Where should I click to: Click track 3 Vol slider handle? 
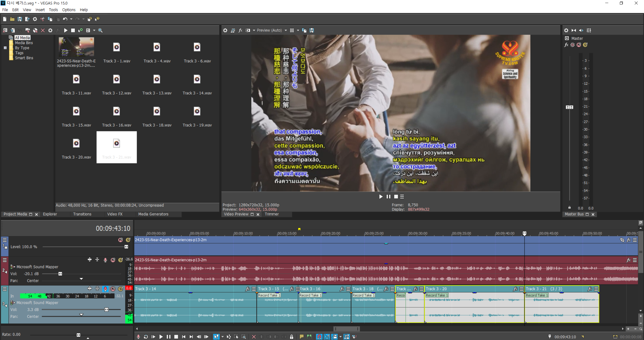click(106, 310)
